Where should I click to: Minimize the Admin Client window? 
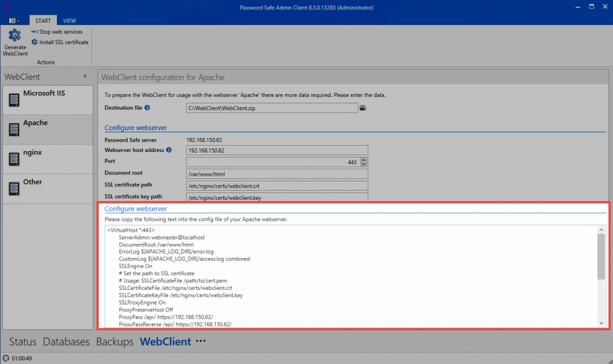tap(578, 7)
